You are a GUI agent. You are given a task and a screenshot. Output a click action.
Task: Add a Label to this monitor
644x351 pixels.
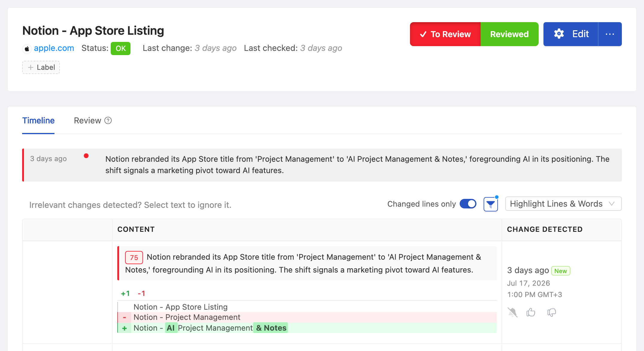(41, 67)
